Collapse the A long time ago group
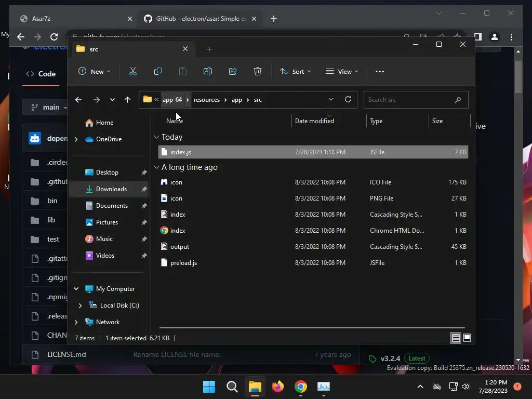Screen dimensions: 532x399 pyautogui.click(x=156, y=167)
